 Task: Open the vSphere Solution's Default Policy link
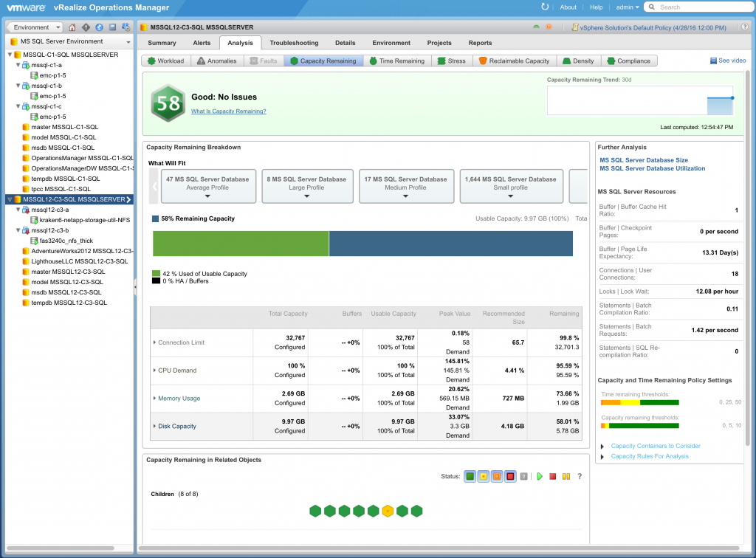(653, 28)
